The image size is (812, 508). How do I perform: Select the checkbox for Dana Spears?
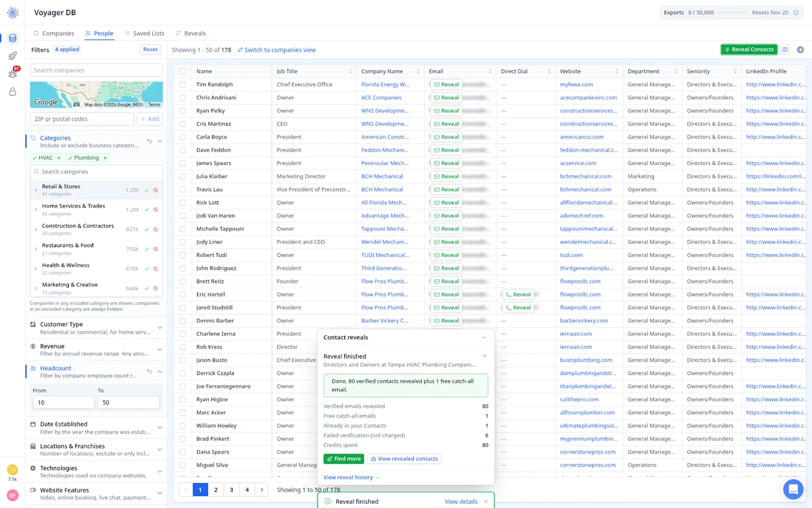pos(182,452)
